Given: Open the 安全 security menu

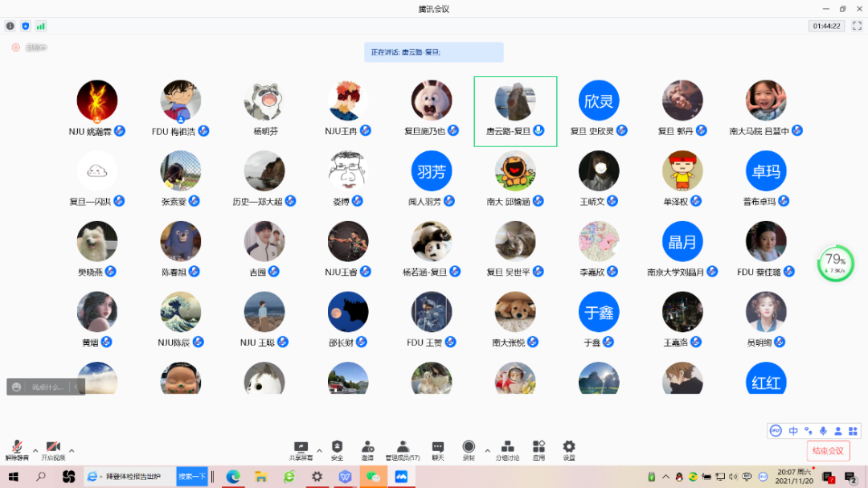Looking at the screenshot, I should [337, 449].
